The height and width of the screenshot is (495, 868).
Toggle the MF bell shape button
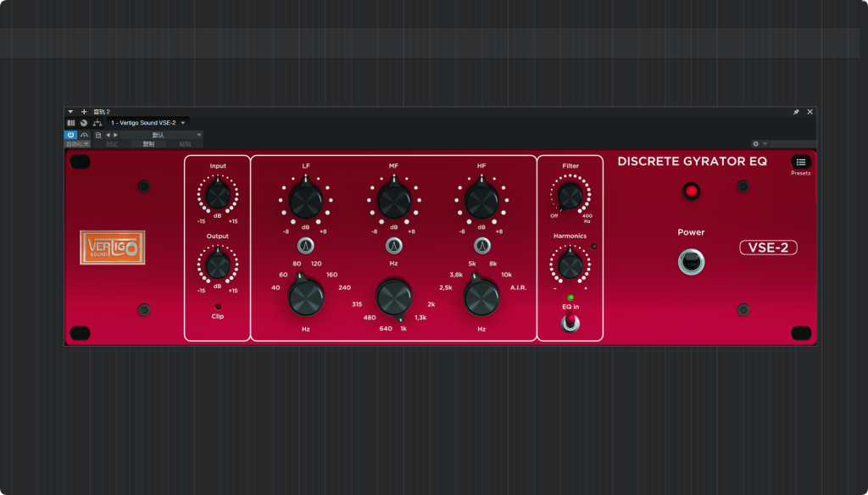pyautogui.click(x=393, y=245)
